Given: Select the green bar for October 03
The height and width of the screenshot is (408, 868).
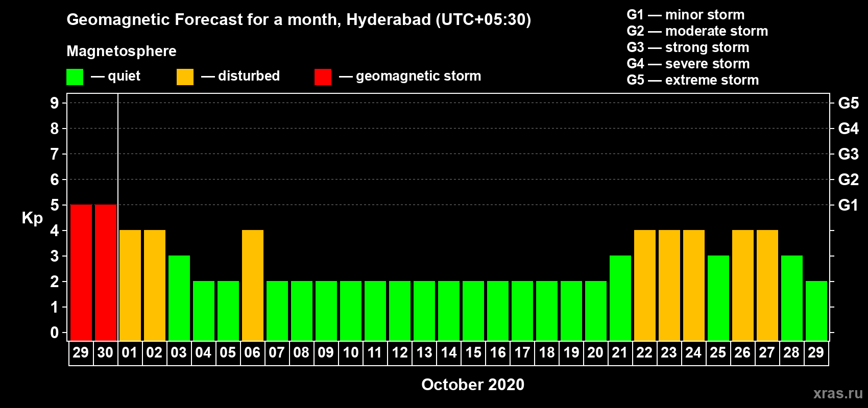Looking at the screenshot, I should coord(179,298).
